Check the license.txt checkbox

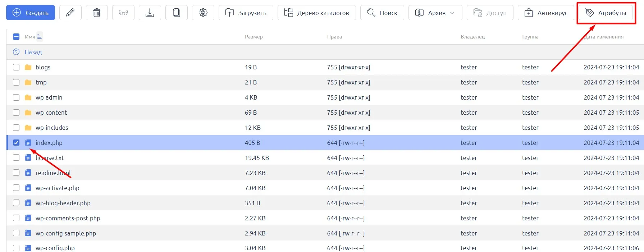point(16,157)
